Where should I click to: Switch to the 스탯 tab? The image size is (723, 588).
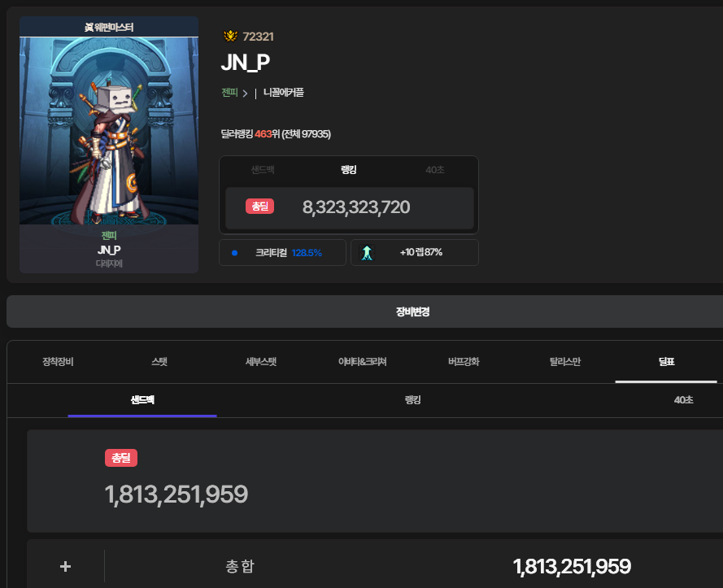[159, 362]
